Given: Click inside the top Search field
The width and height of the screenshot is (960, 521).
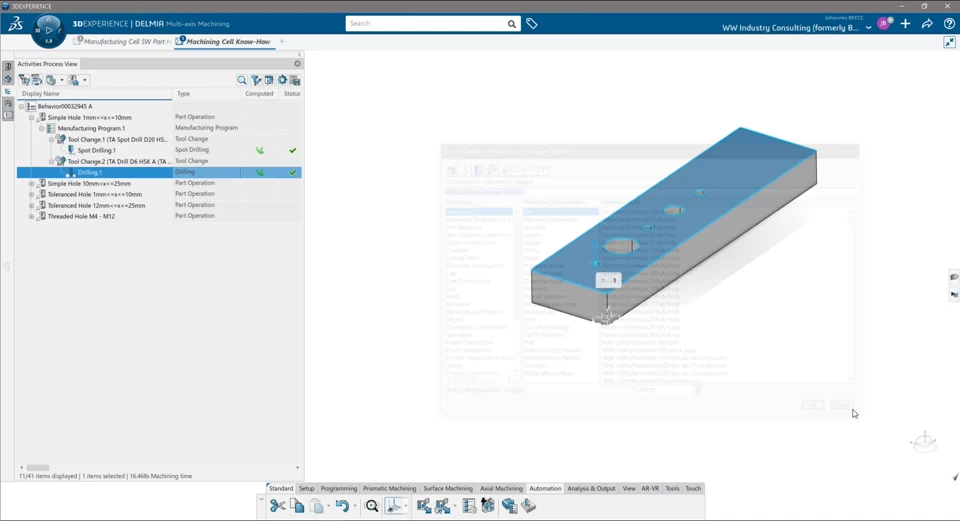Looking at the screenshot, I should point(426,24).
